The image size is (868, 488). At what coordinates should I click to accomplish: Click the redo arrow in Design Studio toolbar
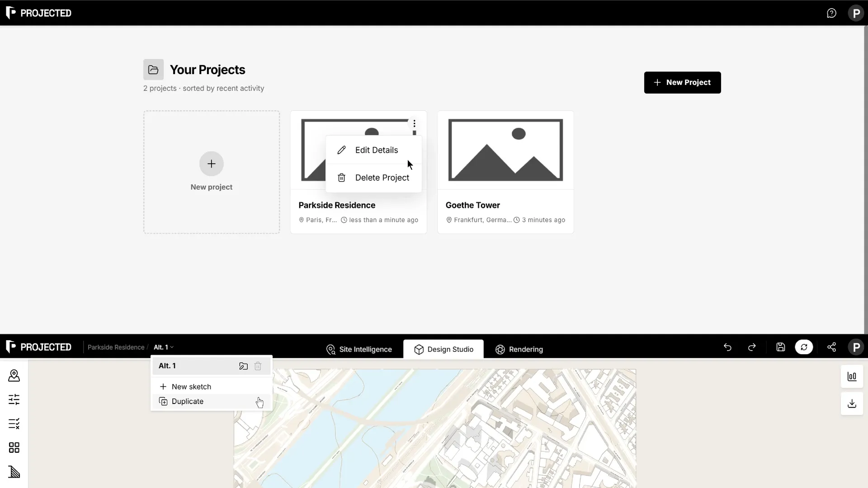[x=752, y=347]
